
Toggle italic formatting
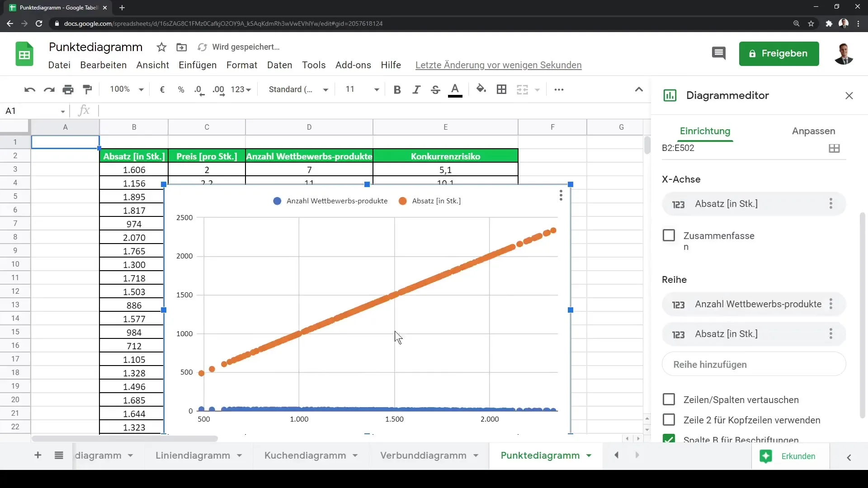click(416, 89)
